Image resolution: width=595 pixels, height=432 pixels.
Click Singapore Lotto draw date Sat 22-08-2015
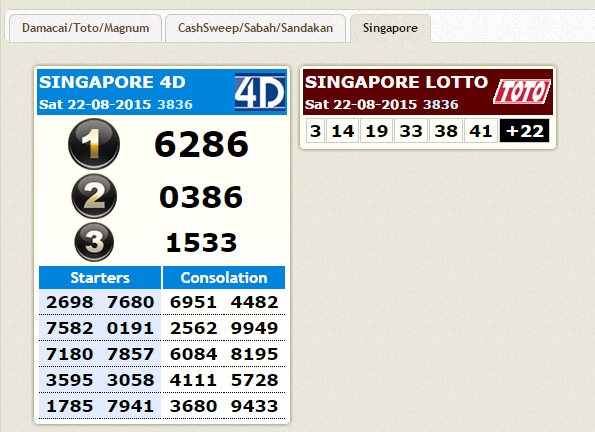(x=361, y=104)
